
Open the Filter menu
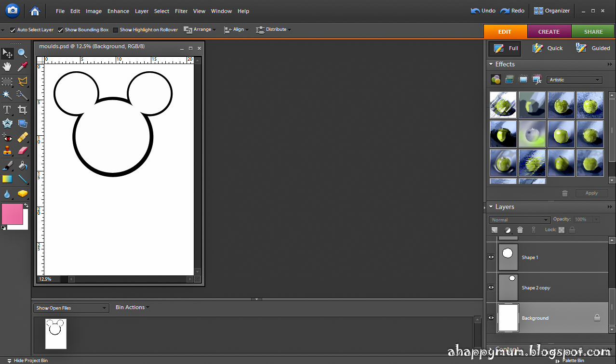(181, 11)
